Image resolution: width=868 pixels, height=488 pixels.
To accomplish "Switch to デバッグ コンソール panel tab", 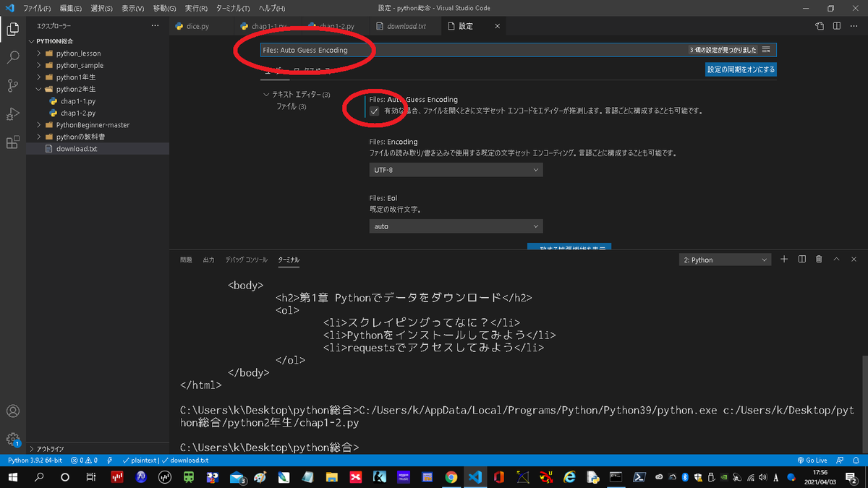I will click(246, 260).
